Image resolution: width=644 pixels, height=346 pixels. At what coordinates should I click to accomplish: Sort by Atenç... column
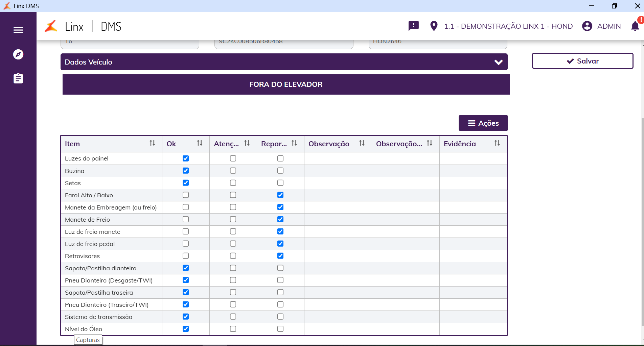coord(247,143)
